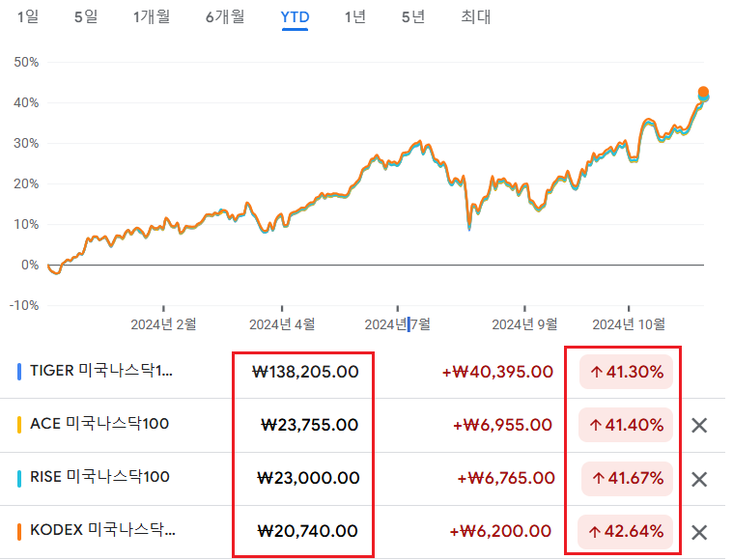This screenshot has width=733, height=560.
Task: Open the RISE 미국나스닥100 stock name
Action: coord(99,477)
